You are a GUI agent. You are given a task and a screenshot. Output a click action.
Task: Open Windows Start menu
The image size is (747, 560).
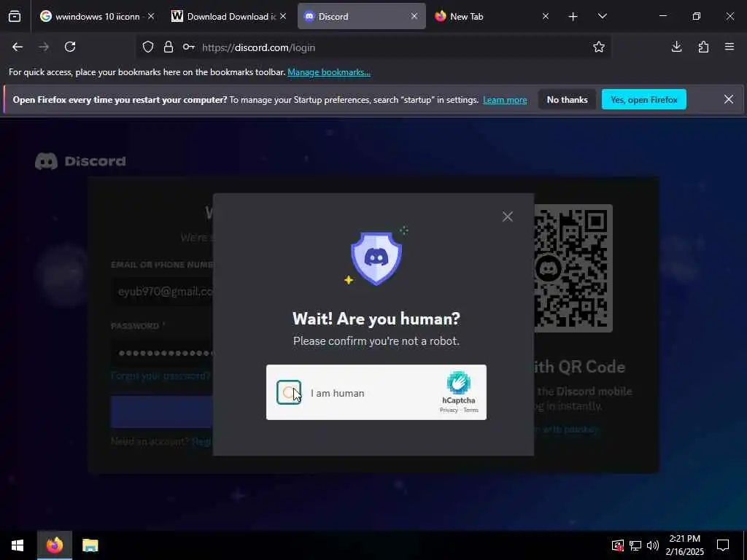coord(18,545)
